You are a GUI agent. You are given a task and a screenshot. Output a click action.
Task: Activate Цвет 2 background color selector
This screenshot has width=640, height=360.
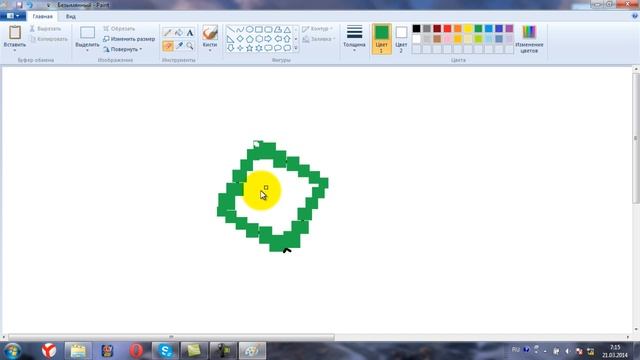coord(401,39)
